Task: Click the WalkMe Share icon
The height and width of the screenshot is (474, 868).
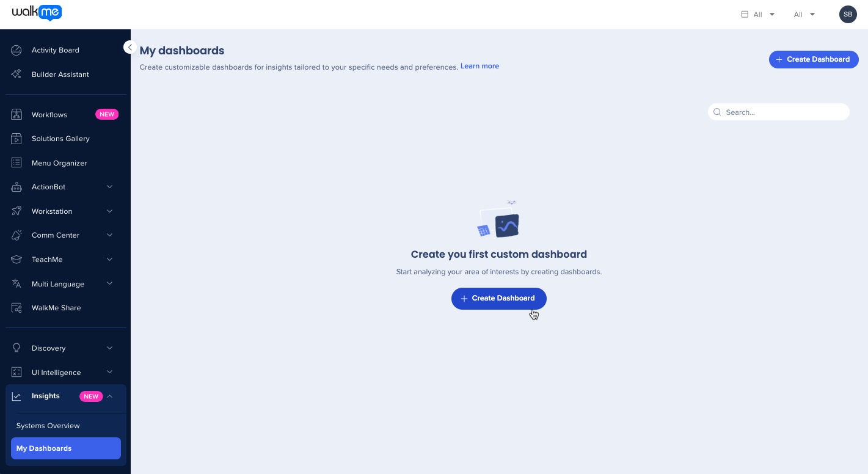Action: (x=16, y=308)
